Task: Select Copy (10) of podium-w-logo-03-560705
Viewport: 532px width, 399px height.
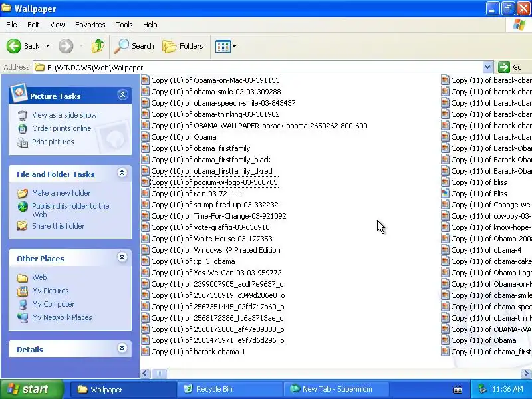Action: 214,182
